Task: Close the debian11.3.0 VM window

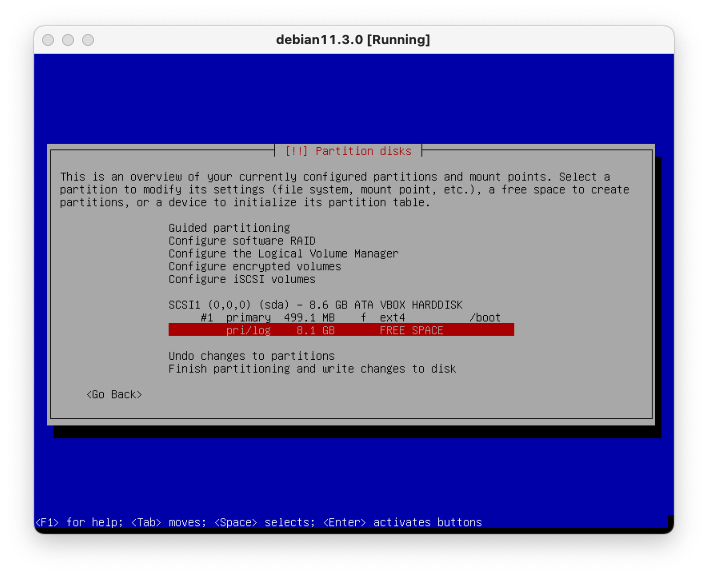Action: click(48, 40)
